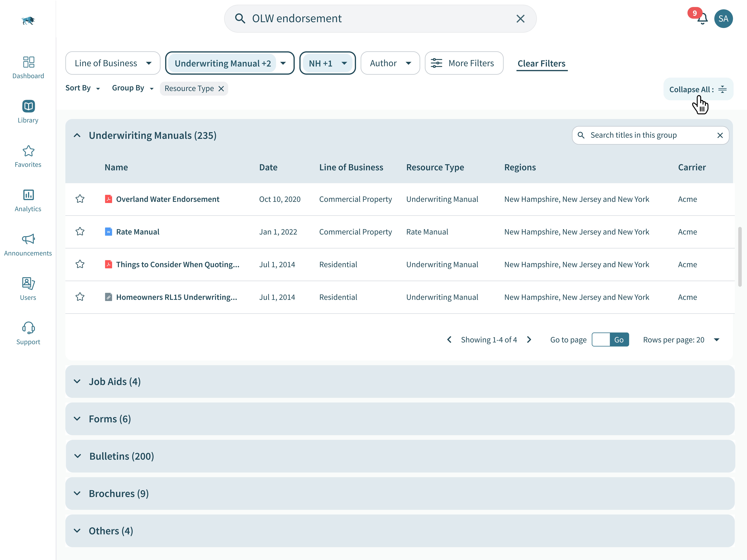Screen dimensions: 747x560
Task: Click PDF icon for Things to Consider When Quoting
Action: point(108,264)
